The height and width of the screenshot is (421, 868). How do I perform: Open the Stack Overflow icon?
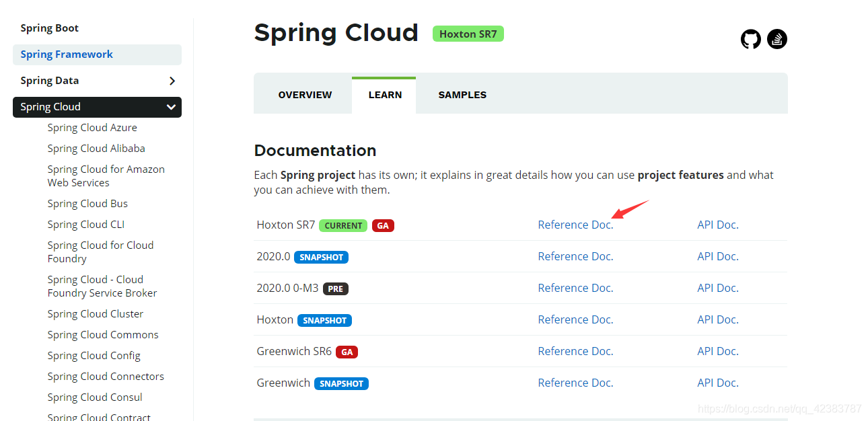pyautogui.click(x=777, y=39)
